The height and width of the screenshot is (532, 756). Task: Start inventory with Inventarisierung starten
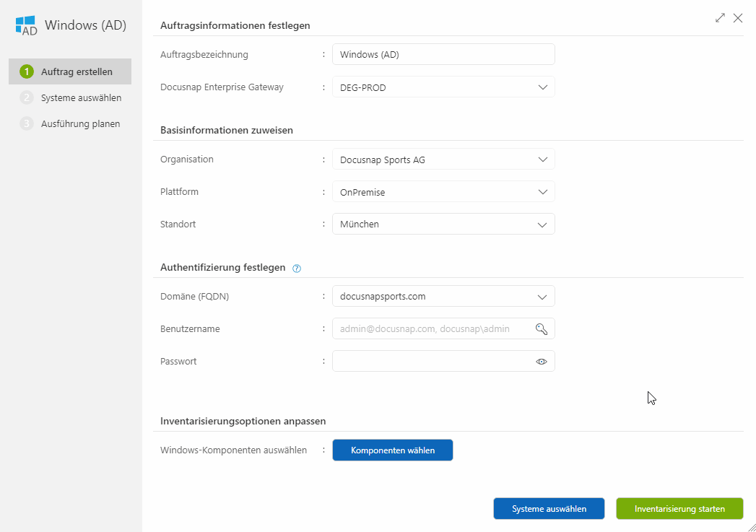pos(679,508)
